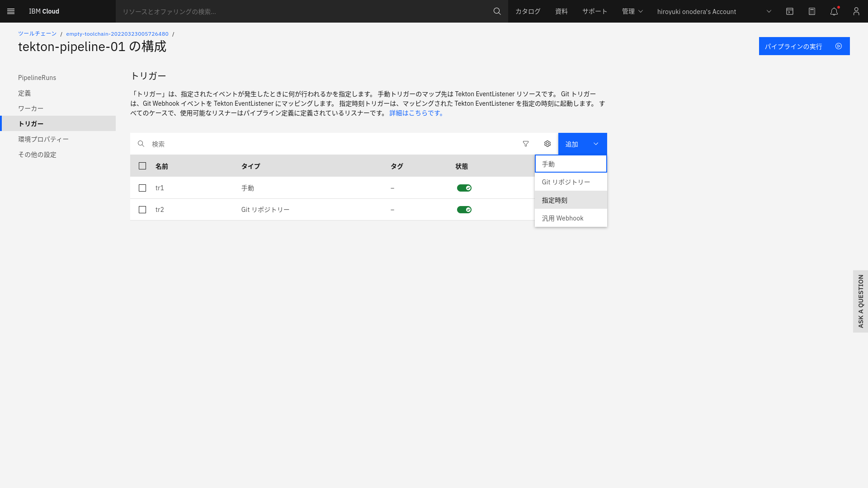The width and height of the screenshot is (868, 488).
Task: Open the warehouse/console icon in the header
Action: pos(790,11)
